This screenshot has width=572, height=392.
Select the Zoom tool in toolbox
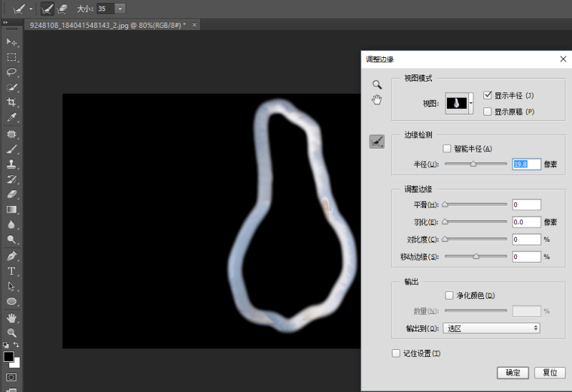click(x=11, y=333)
